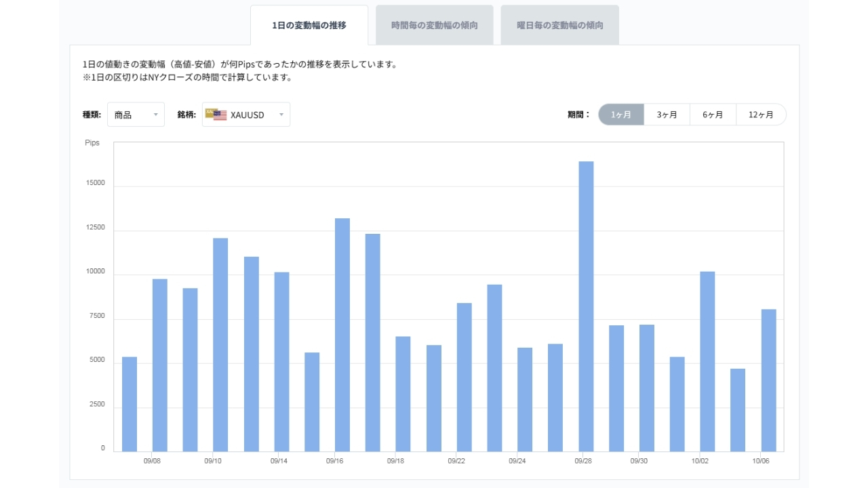
Task: Click the bar above 10/02
Action: (707, 361)
